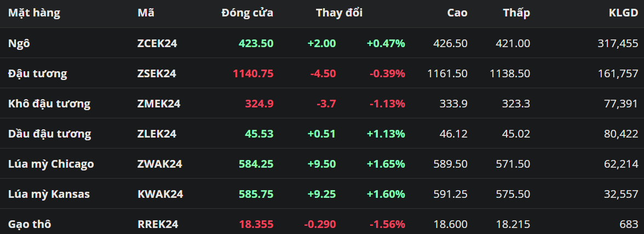644x234 pixels.
Task: Click the Đóng cửa column header
Action: pos(247,13)
